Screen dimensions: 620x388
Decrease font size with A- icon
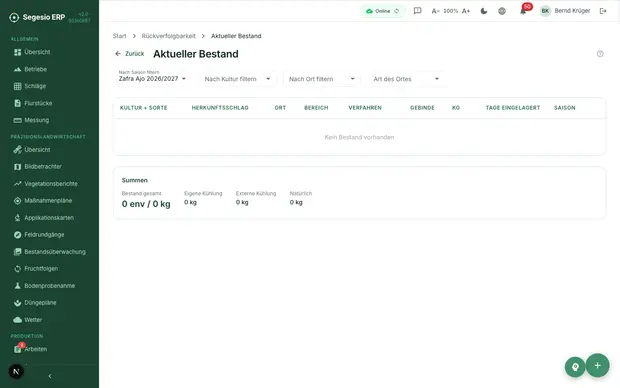tap(435, 11)
